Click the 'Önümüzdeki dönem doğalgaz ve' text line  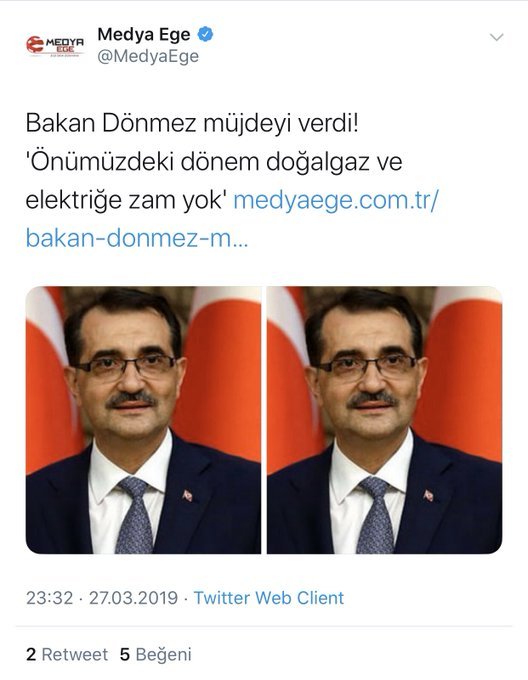click(x=214, y=162)
